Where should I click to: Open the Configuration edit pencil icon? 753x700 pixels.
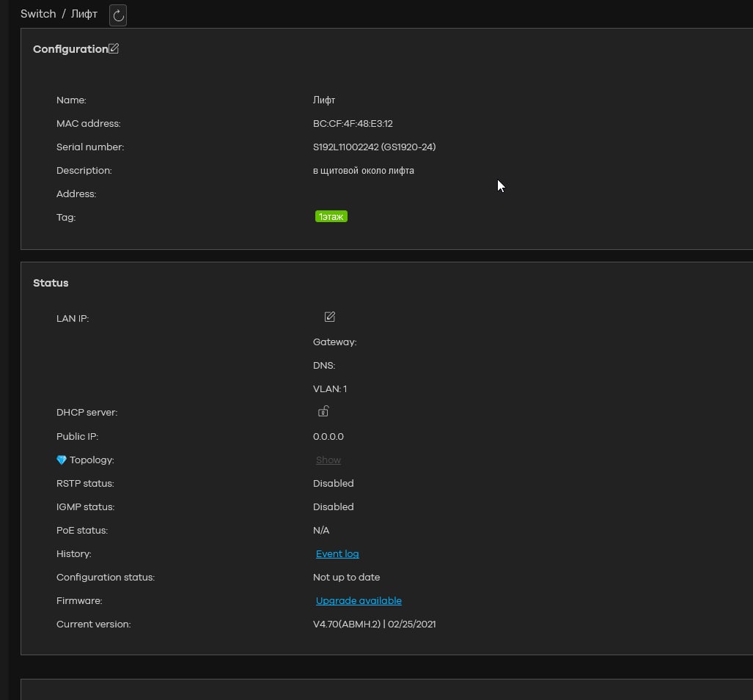[114, 49]
